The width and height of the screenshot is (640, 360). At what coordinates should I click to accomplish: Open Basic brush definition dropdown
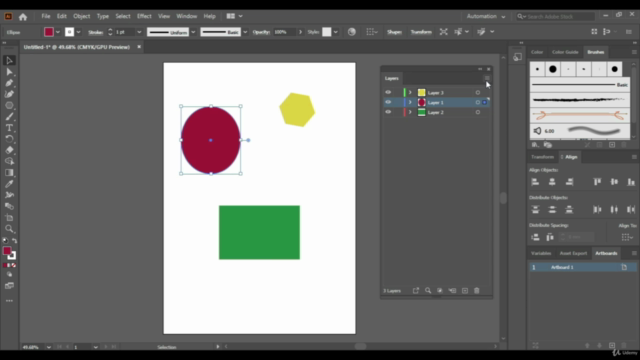(x=245, y=32)
